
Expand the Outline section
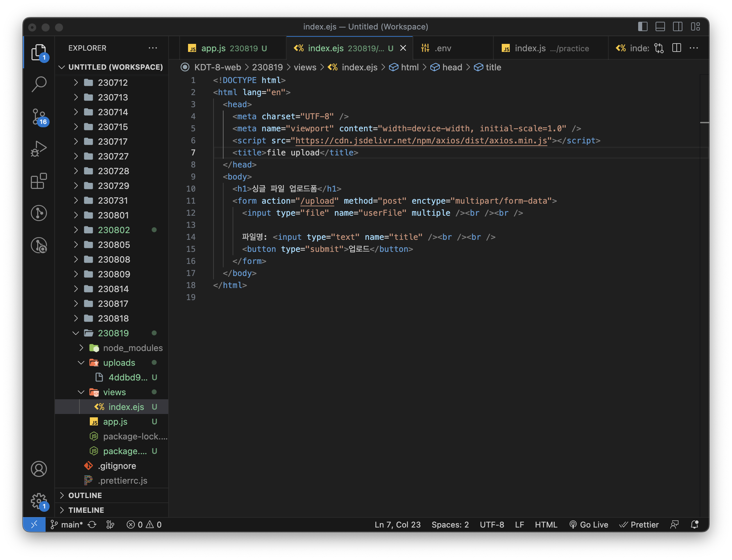112,495
